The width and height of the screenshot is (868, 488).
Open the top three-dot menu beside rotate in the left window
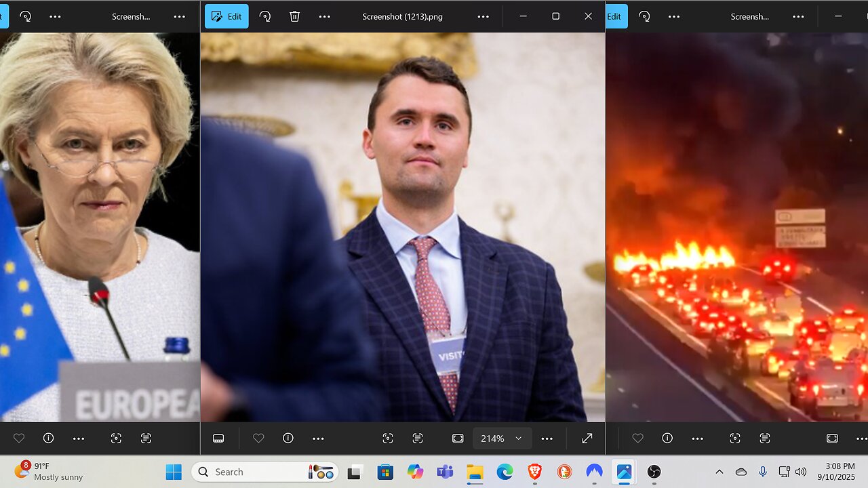click(x=55, y=16)
